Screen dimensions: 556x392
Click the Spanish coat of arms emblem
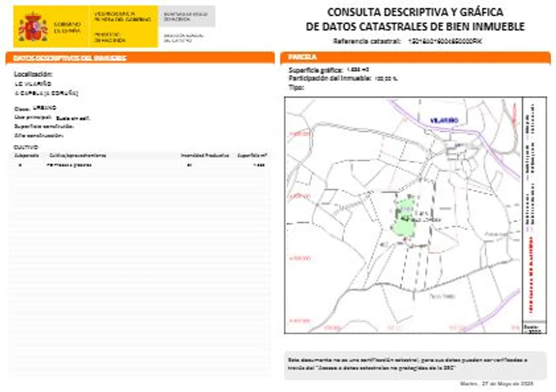tap(33, 27)
